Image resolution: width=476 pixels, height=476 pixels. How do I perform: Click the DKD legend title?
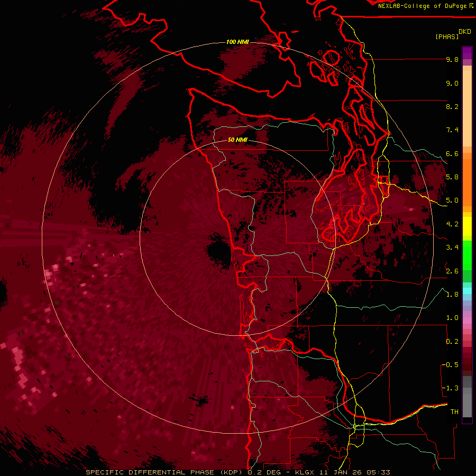pos(465,32)
